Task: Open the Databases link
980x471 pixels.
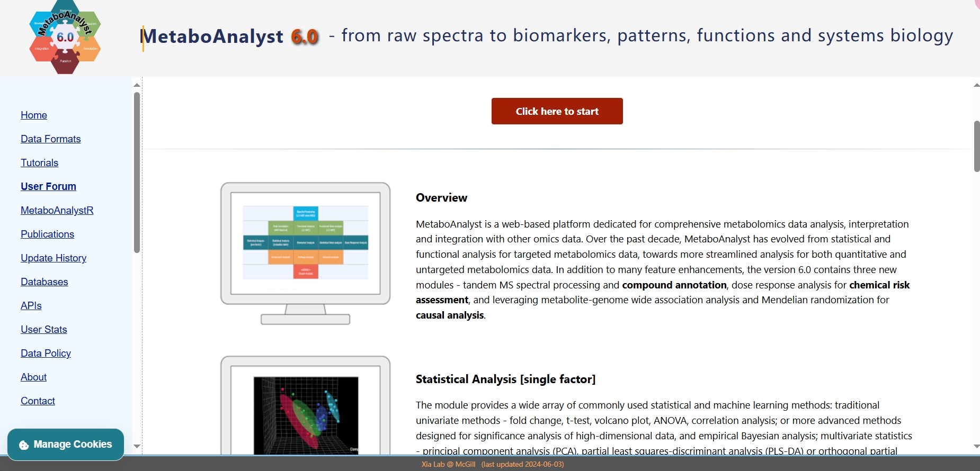Action: point(44,282)
